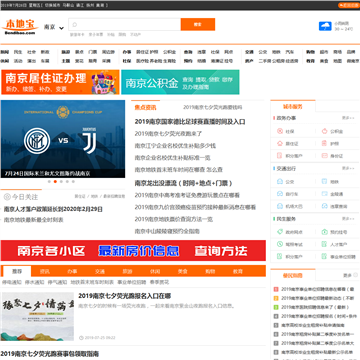The height and width of the screenshot is (360, 360).
Task: Select the first carousel dot
Action: click(x=49, y=182)
